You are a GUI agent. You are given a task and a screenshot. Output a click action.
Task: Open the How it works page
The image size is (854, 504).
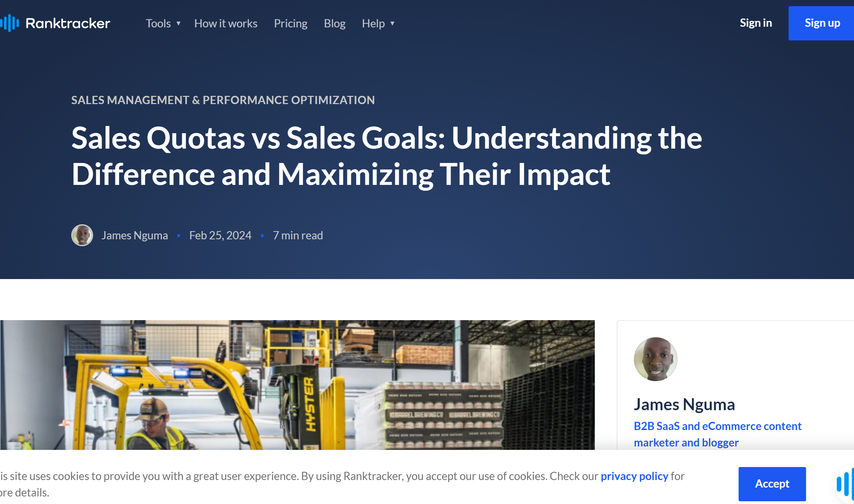226,23
